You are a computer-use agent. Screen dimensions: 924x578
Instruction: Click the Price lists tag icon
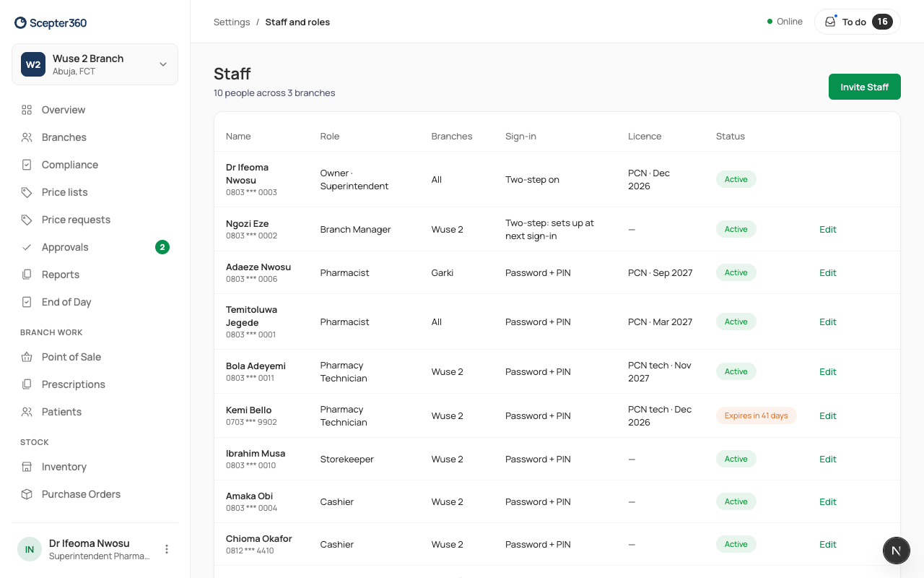[27, 192]
